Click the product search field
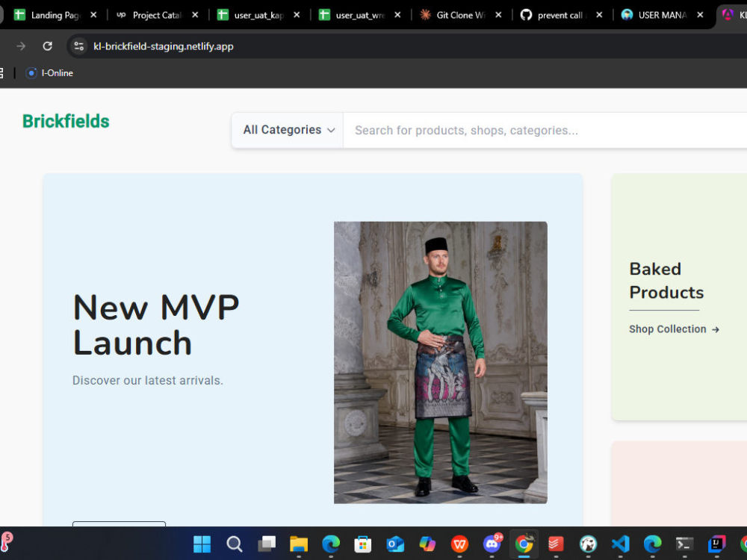Viewport: 747px width, 560px height. [545, 130]
